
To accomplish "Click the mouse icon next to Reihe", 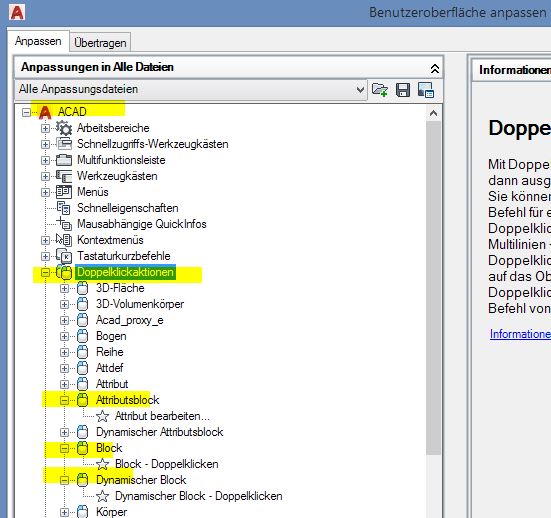I will point(83,352).
